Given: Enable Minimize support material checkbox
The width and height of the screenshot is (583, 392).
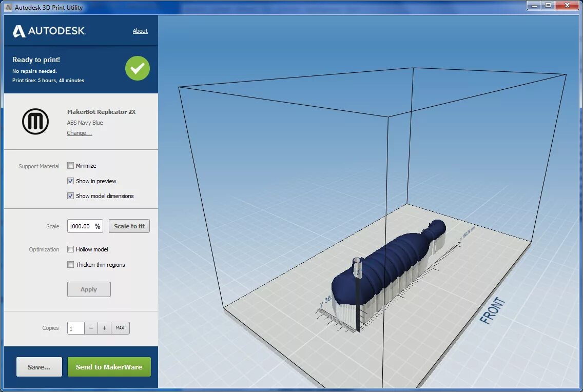Looking at the screenshot, I should coord(71,166).
